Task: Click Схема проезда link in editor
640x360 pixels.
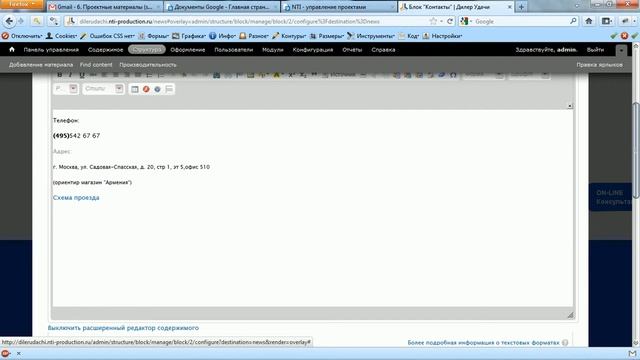Action: (x=76, y=198)
